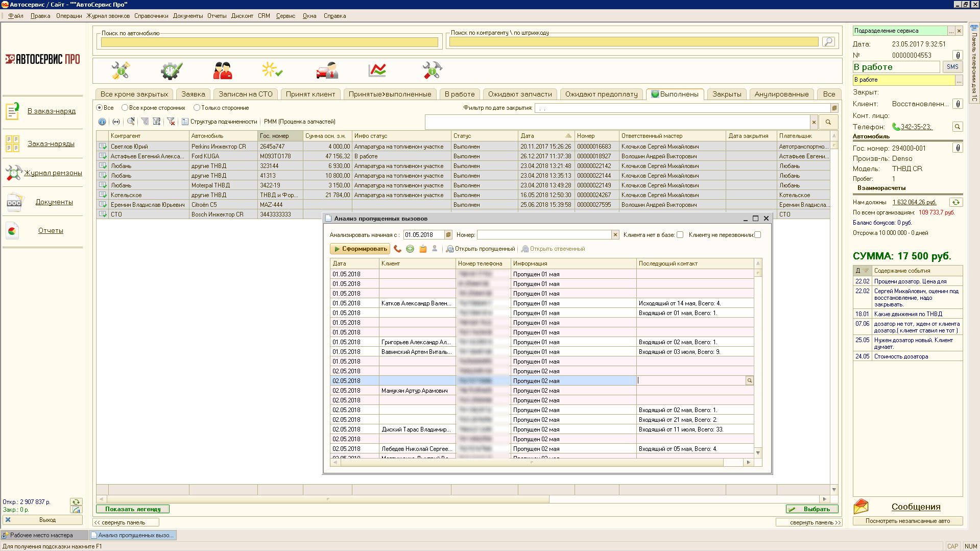
Task: Enable the 'Клиента нет в базе' checkbox
Action: 680,235
